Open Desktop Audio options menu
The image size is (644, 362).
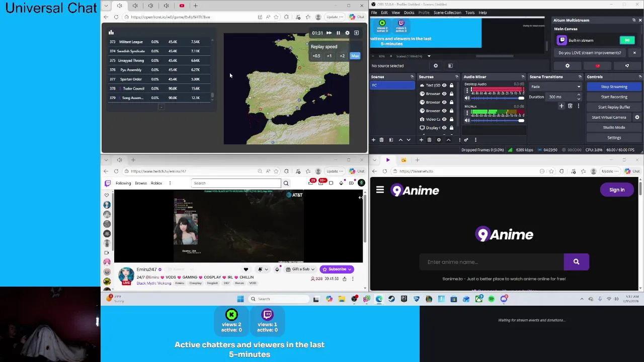[x=467, y=91]
